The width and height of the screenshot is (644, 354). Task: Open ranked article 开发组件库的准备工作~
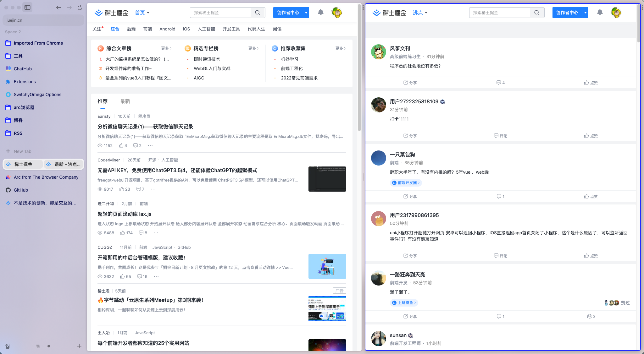tap(129, 68)
